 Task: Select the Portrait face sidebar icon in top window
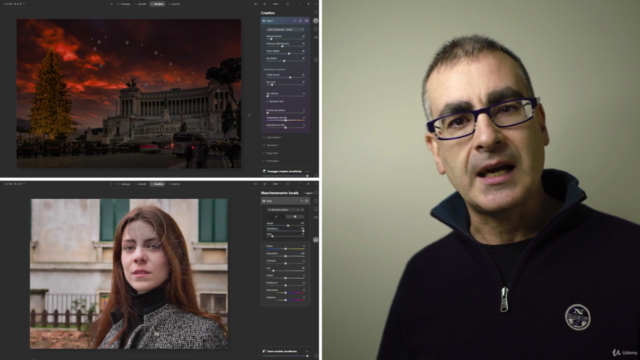point(316,29)
